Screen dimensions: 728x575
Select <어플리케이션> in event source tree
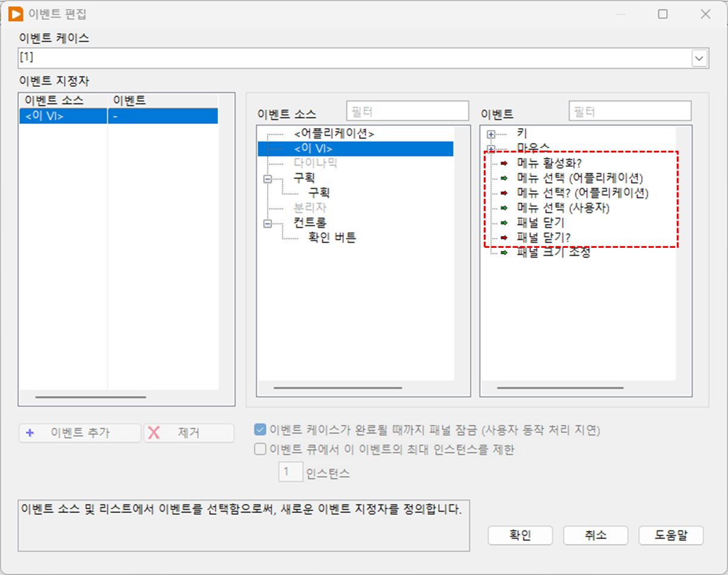(x=334, y=133)
